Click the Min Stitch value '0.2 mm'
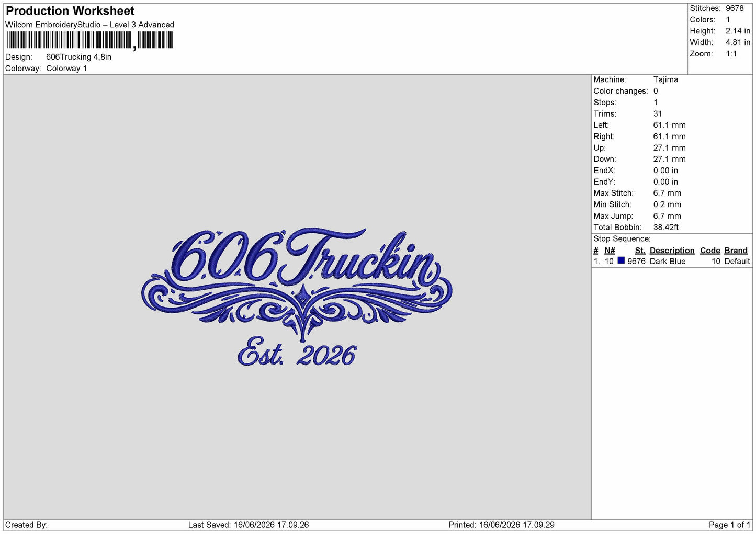This screenshot has height=534, width=756. pos(667,204)
